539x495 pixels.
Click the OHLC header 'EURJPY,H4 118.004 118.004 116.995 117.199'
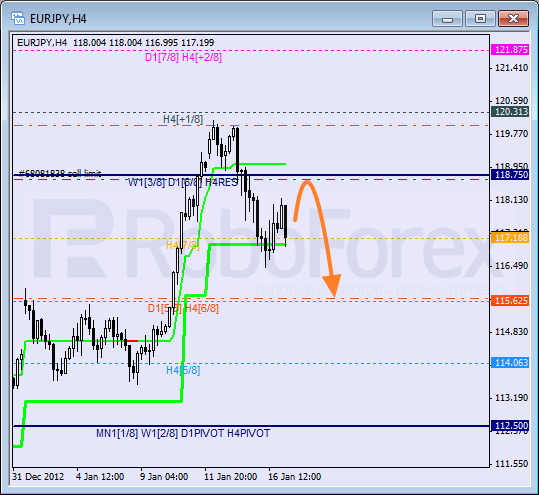pyautogui.click(x=116, y=43)
